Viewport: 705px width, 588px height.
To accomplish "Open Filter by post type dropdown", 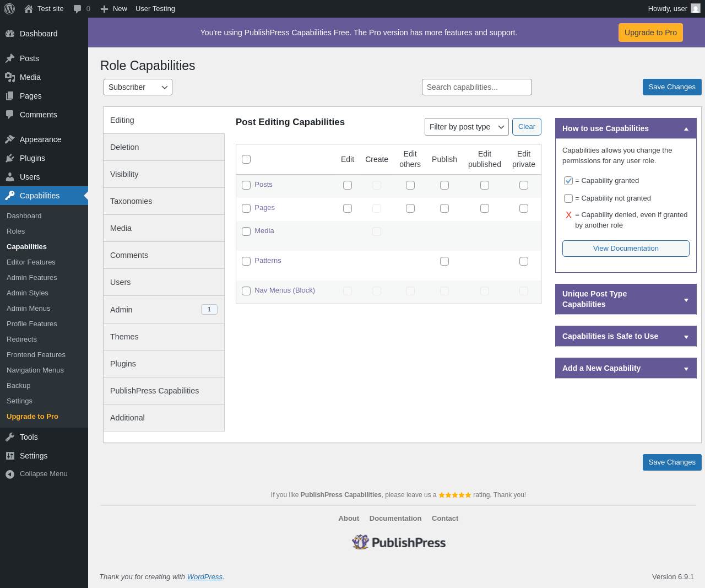I will click(467, 127).
